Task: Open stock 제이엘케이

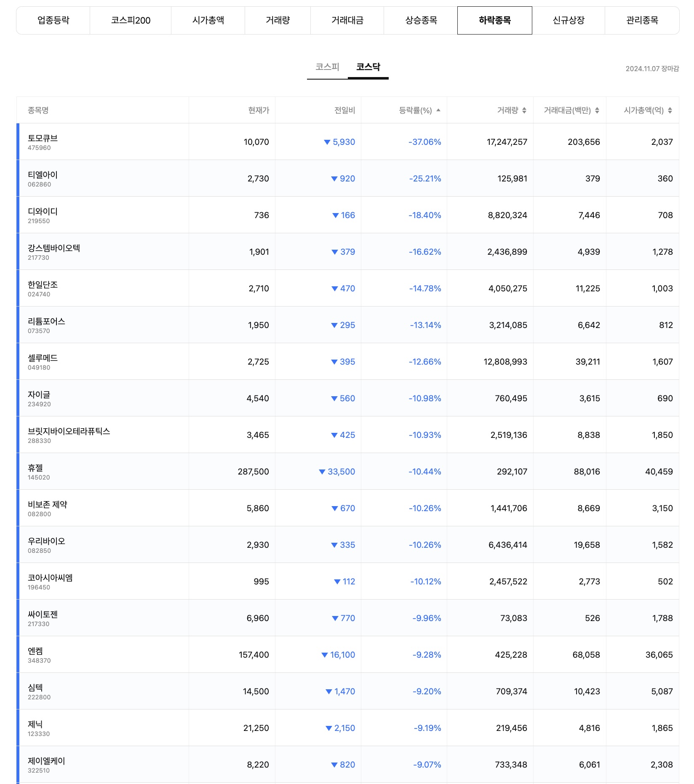Action: [x=46, y=761]
